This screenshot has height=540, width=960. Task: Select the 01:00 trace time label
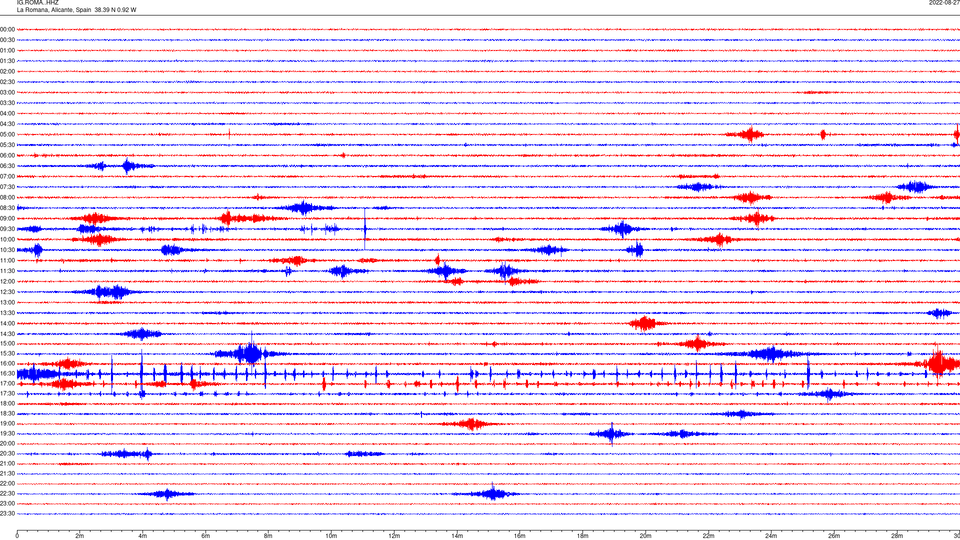point(7,50)
